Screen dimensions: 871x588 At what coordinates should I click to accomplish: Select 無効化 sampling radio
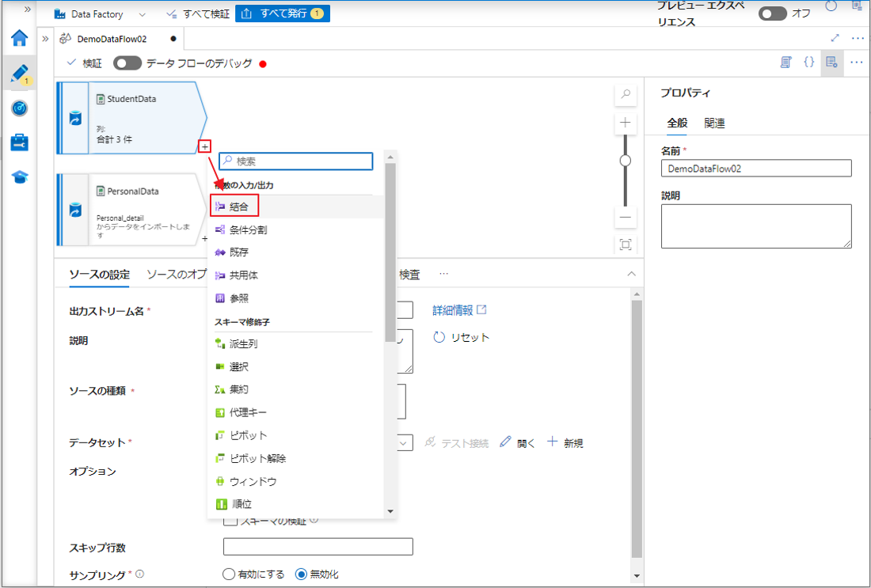tap(301, 575)
